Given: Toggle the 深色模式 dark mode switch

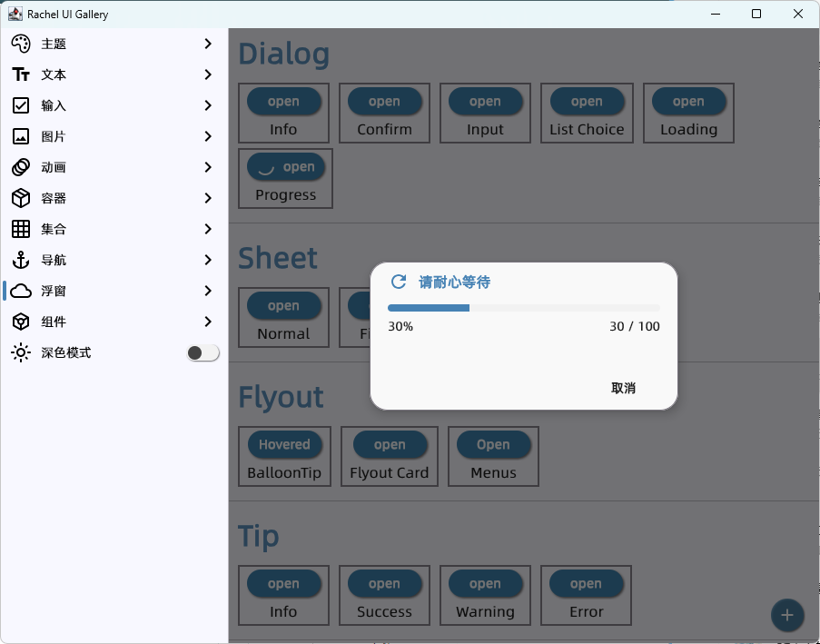Looking at the screenshot, I should [x=203, y=353].
